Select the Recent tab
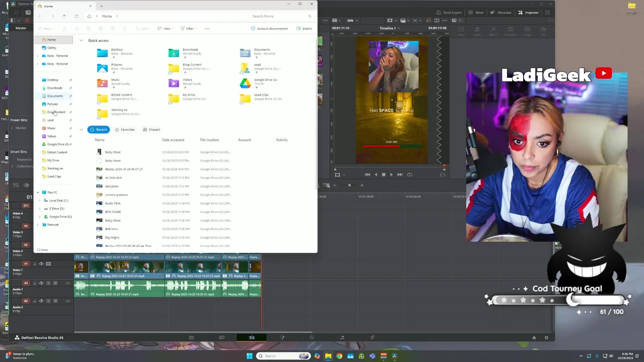The width and height of the screenshot is (644, 362). (98, 130)
